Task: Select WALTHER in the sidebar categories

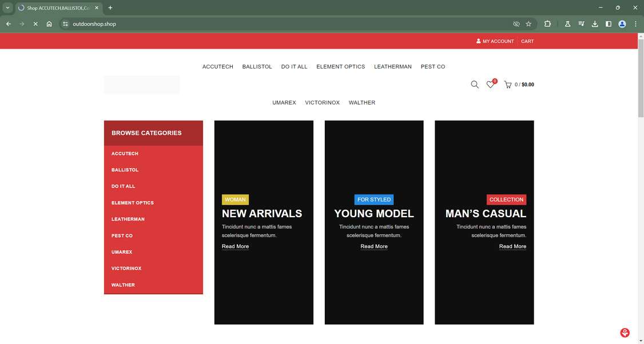Action: tap(123, 285)
